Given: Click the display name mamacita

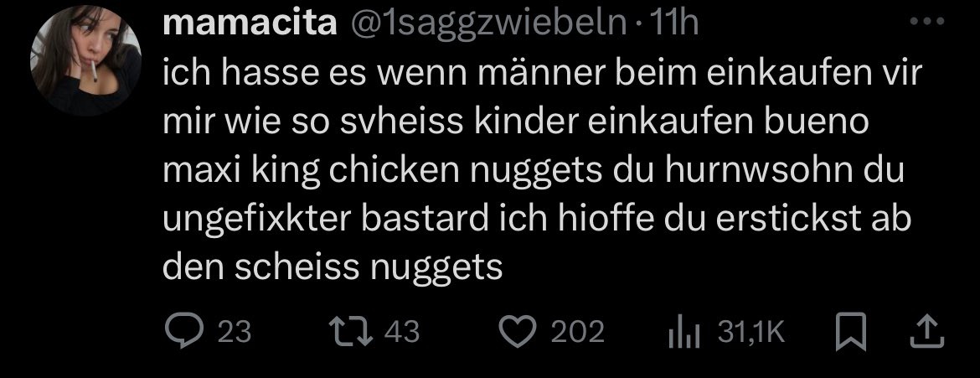Looking at the screenshot, I should click(x=249, y=27).
